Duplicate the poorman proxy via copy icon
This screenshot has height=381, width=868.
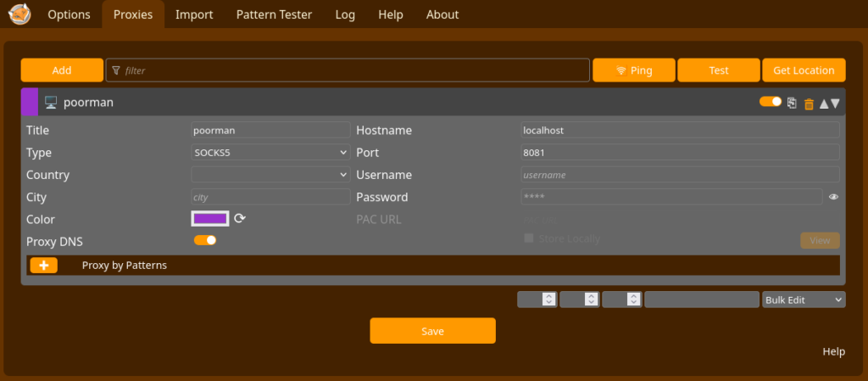point(792,103)
